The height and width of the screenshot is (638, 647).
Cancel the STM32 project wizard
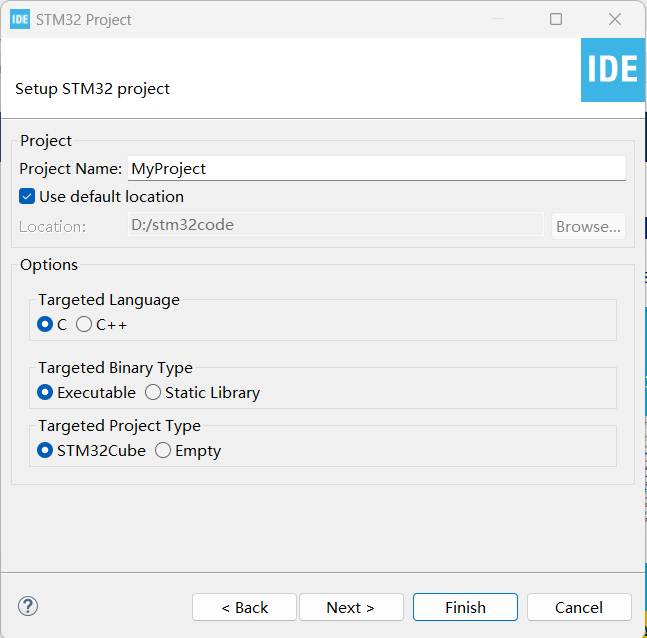(x=579, y=607)
